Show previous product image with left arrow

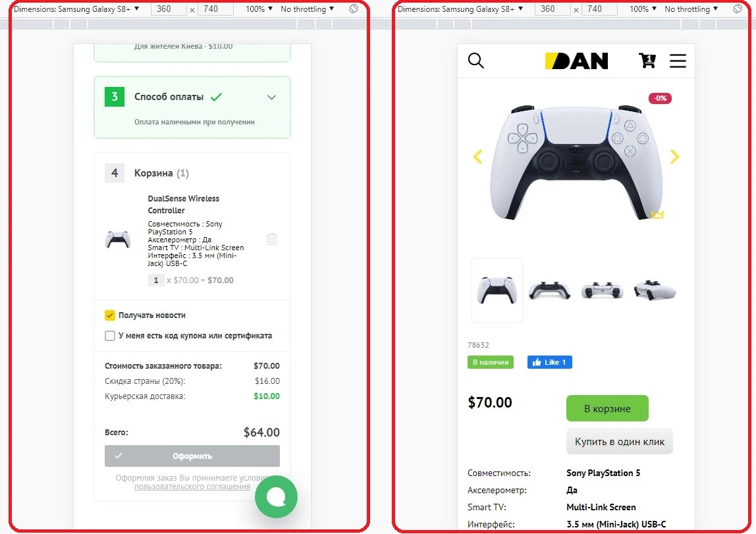coord(477,157)
